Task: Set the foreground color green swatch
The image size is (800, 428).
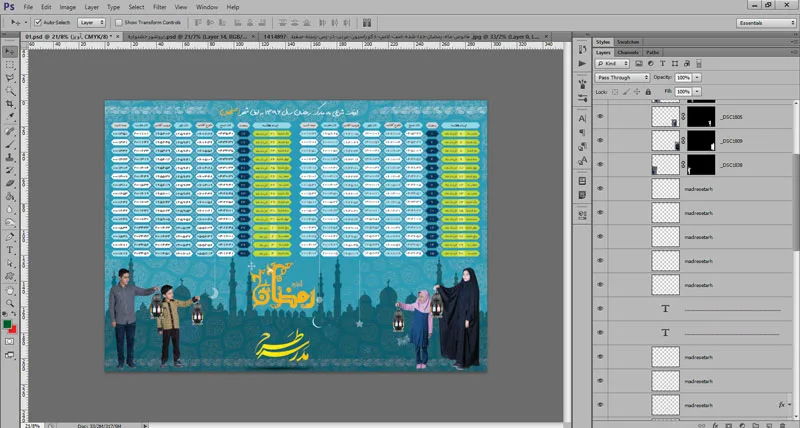Action: (7, 324)
